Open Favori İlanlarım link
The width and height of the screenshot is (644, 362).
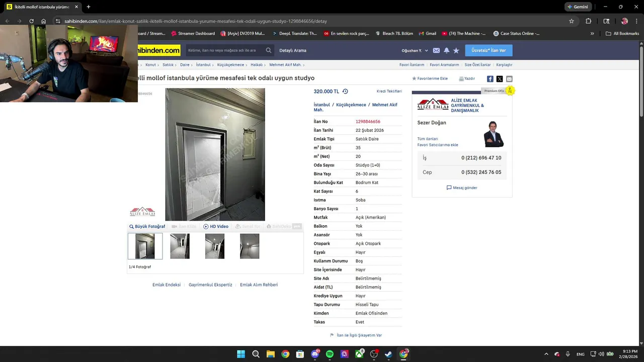pyautogui.click(x=412, y=65)
